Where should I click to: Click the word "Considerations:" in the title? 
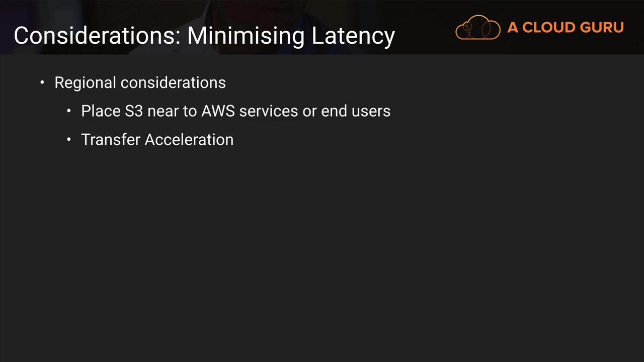coord(97,36)
